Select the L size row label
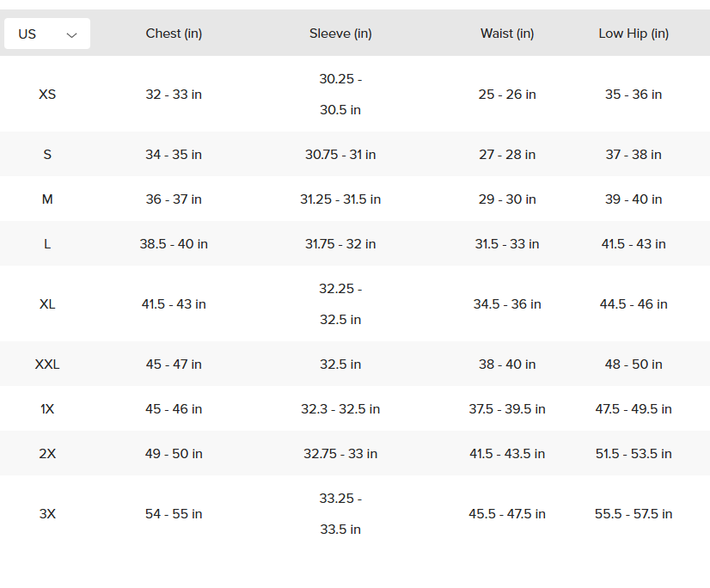The image size is (710, 588). point(47,244)
